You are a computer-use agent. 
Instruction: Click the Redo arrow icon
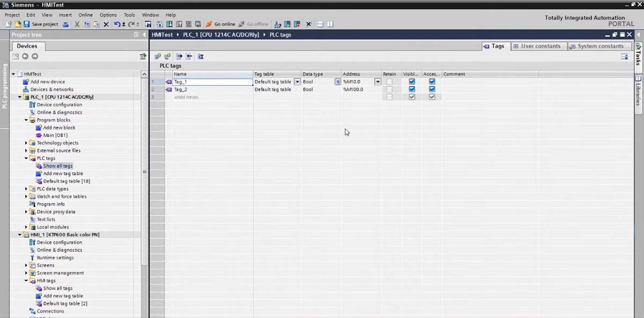click(x=131, y=24)
